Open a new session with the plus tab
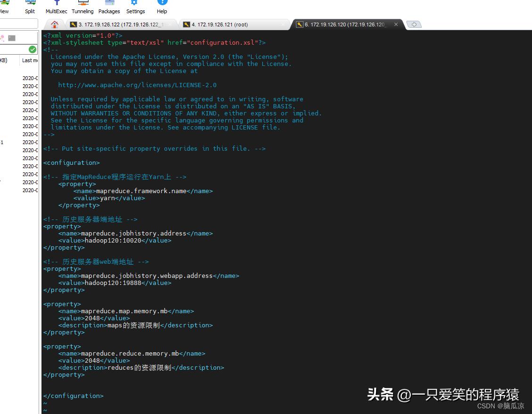 tap(414, 24)
